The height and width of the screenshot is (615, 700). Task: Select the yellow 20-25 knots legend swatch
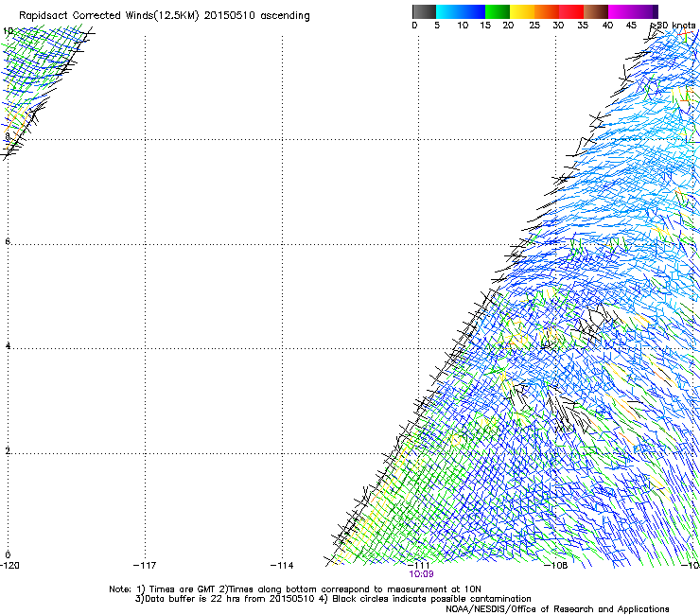pos(522,11)
